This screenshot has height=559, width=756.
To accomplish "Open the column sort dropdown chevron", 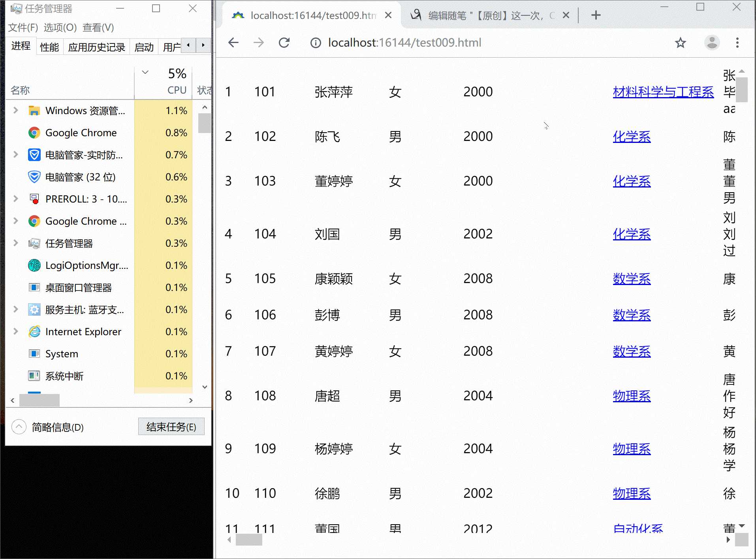I will [145, 72].
